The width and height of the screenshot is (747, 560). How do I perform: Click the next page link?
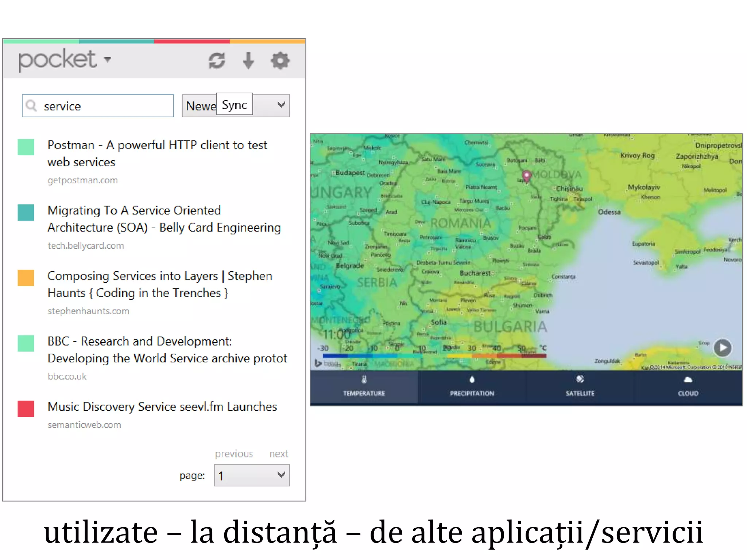click(279, 454)
